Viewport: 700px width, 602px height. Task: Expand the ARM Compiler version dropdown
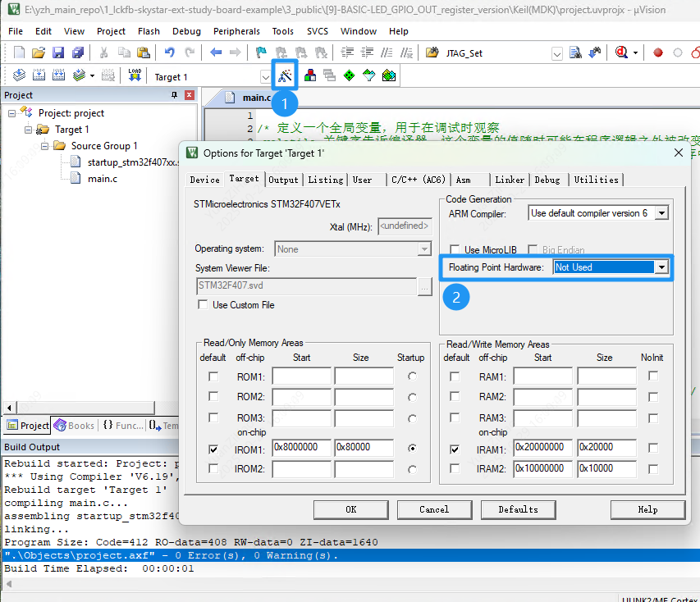(x=661, y=213)
